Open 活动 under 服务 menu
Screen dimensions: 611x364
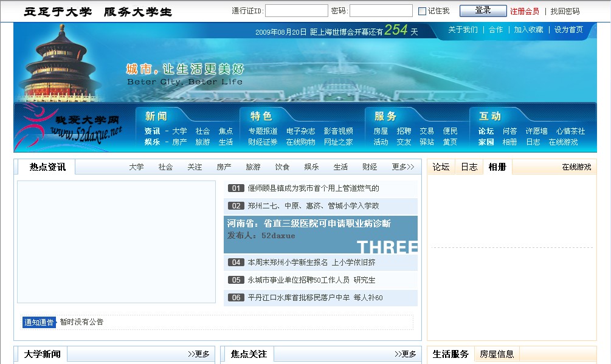[x=381, y=142]
